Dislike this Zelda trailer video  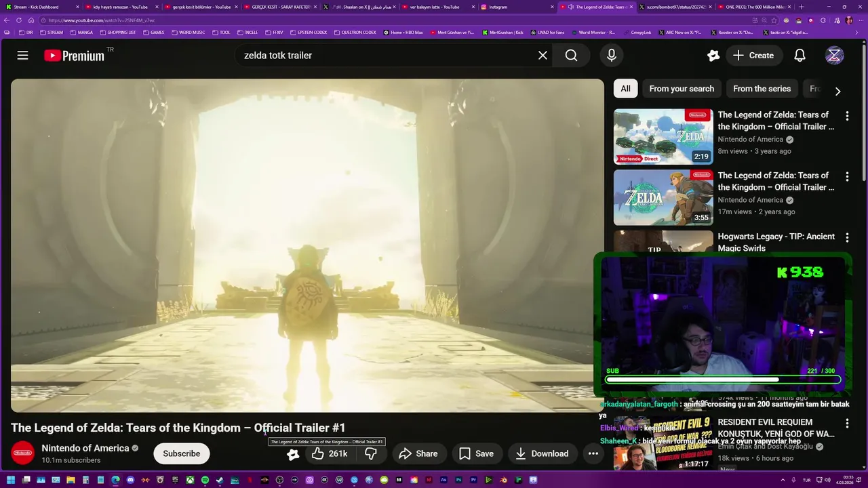tap(371, 453)
